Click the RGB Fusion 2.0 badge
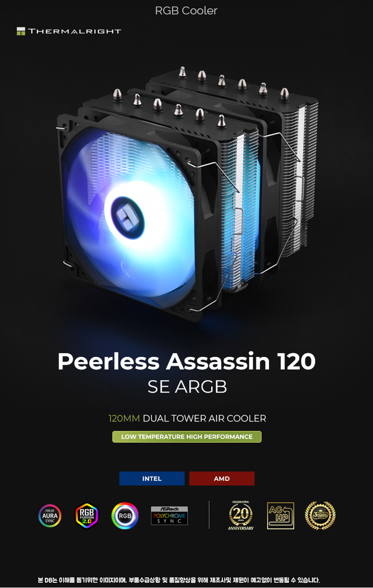Screen dimensions: 373x588 point(87,516)
